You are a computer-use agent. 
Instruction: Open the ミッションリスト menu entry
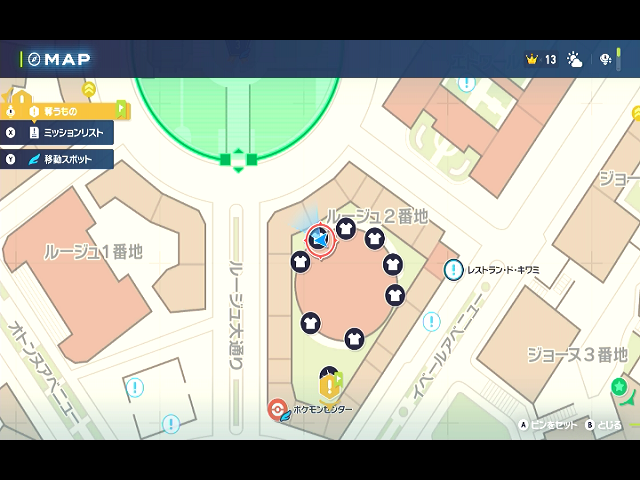tap(66, 132)
